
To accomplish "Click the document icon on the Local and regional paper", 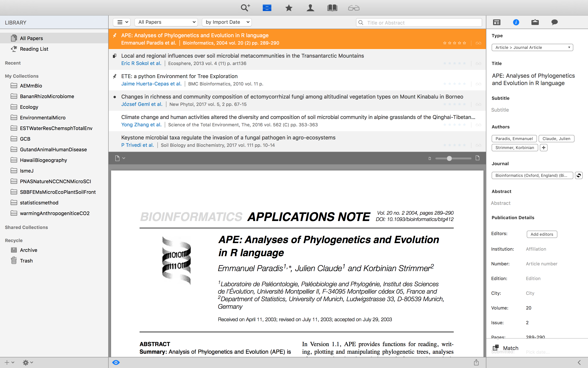I will pos(115,56).
